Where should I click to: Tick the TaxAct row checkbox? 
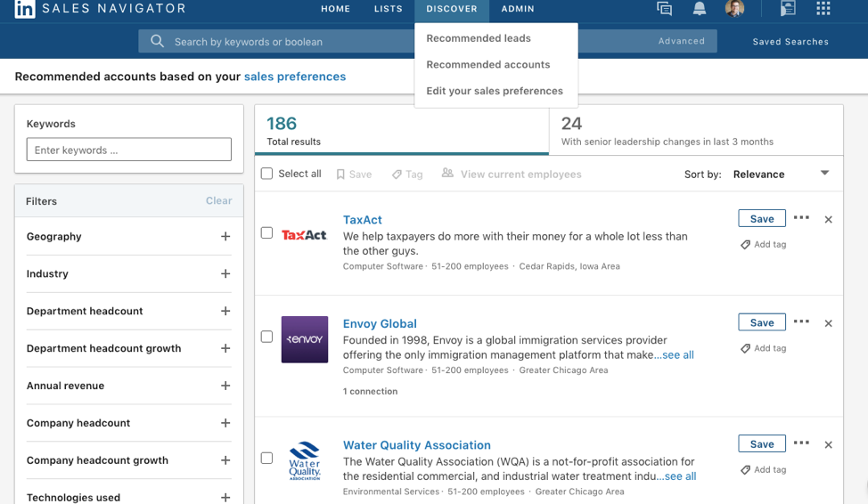tap(266, 233)
